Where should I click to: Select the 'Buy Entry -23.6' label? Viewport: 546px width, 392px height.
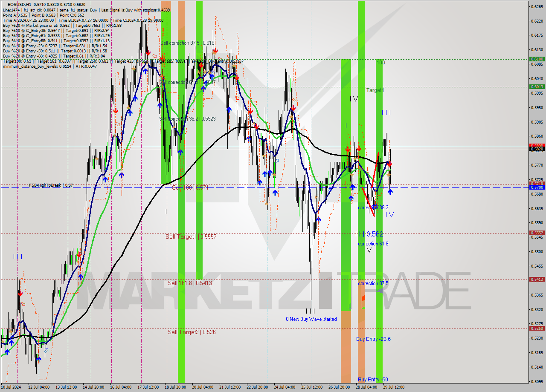374,339
